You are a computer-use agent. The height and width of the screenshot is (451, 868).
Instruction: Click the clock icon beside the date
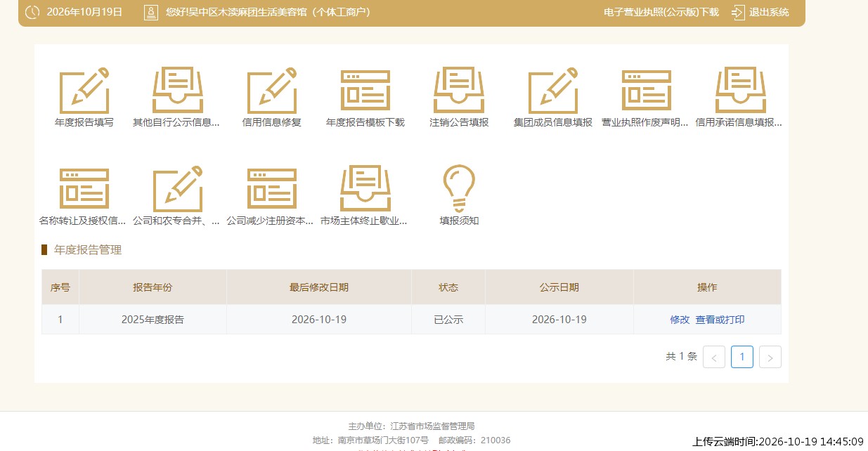point(32,13)
